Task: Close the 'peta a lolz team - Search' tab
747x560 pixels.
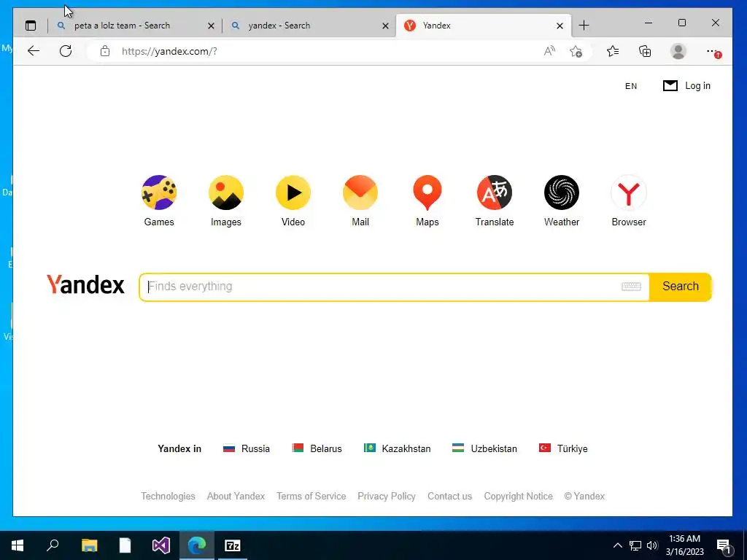Action: pos(211,26)
